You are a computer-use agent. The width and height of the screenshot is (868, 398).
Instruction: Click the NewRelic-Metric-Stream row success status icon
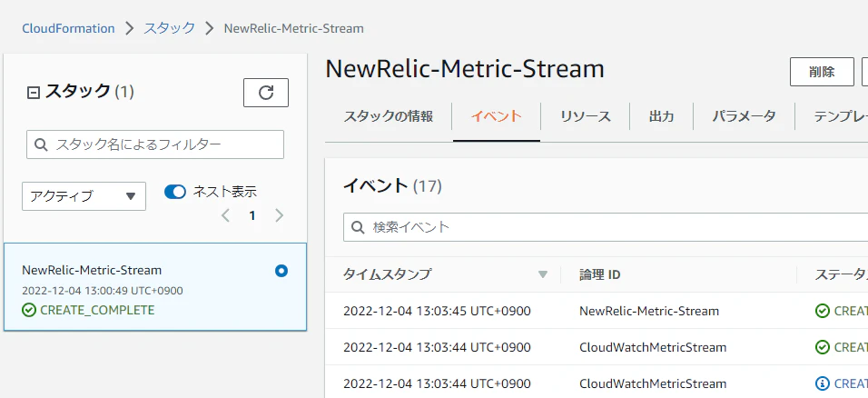point(822,311)
